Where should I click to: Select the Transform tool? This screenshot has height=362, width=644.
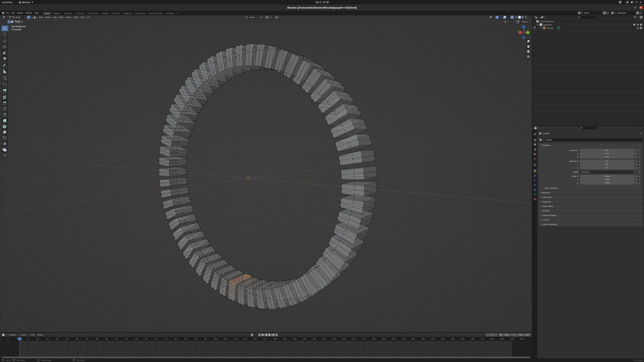pos(5,58)
